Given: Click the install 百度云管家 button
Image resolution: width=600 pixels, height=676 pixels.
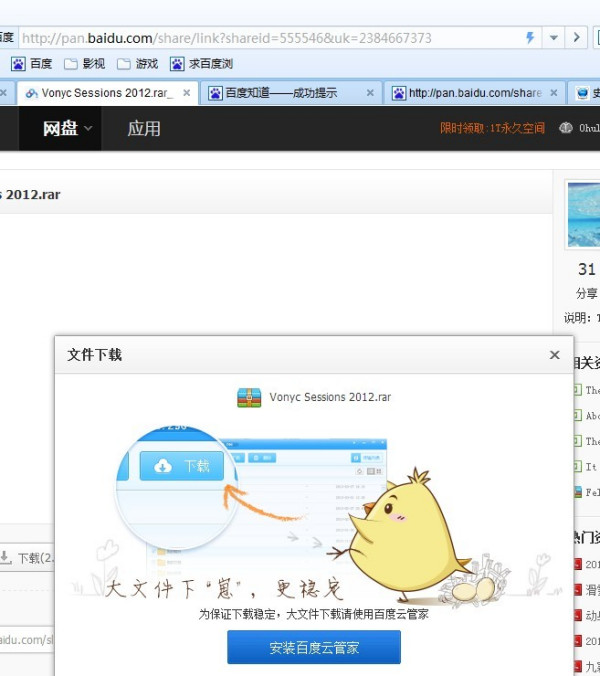Looking at the screenshot, I should point(314,647).
